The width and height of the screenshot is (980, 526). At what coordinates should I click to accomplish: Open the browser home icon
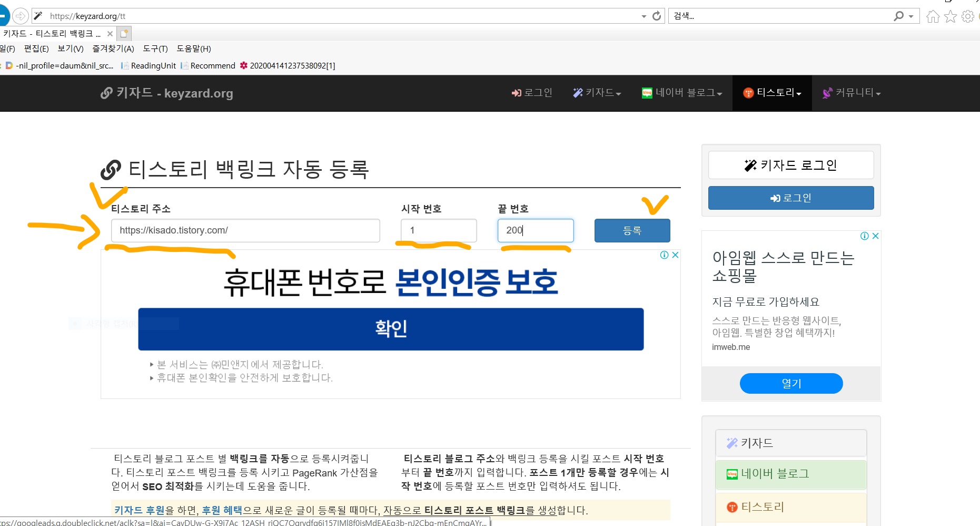click(933, 16)
